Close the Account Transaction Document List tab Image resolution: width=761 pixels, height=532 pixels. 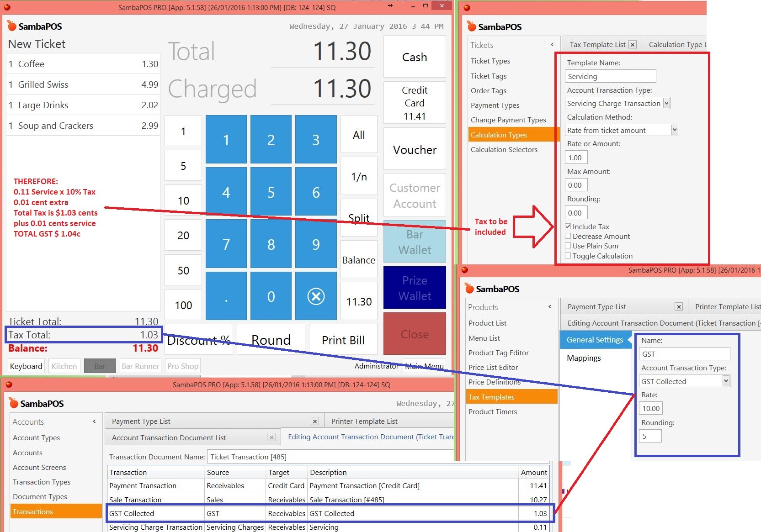(x=271, y=437)
